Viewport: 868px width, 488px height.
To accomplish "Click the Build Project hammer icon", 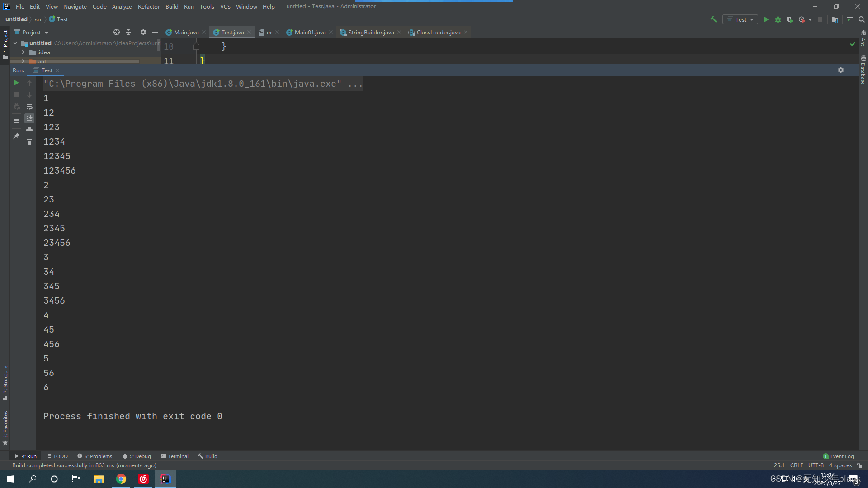I will 713,19.
